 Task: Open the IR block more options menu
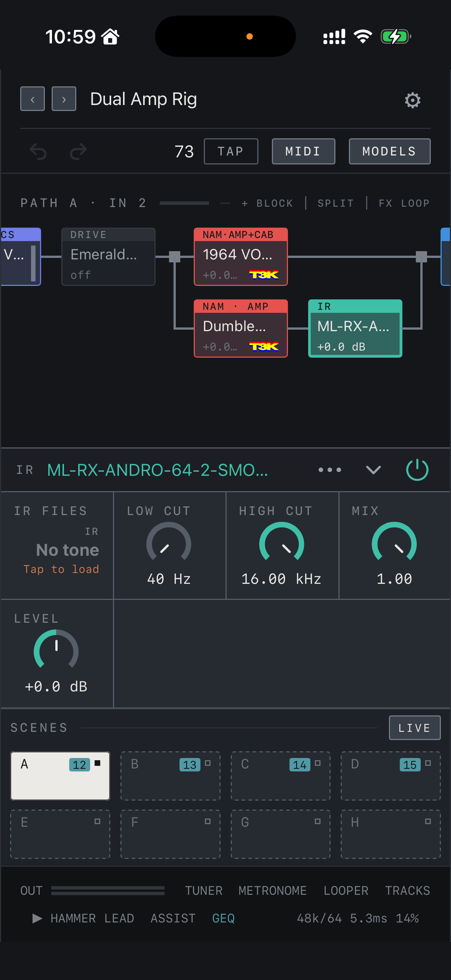coord(330,470)
